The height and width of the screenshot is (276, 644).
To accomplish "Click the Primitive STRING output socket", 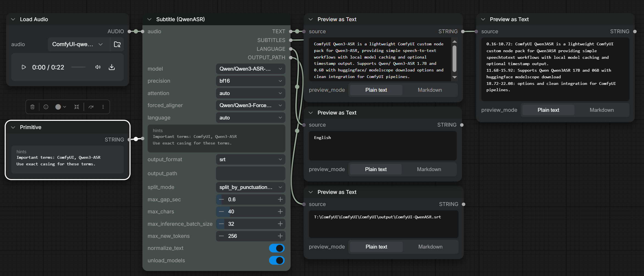I will pyautogui.click(x=129, y=140).
